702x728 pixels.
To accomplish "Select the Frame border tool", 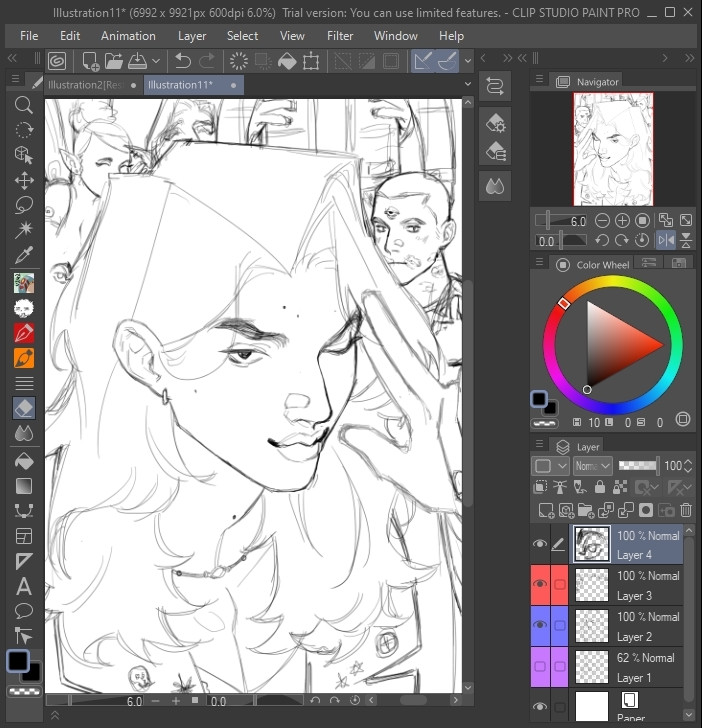I will 24,536.
